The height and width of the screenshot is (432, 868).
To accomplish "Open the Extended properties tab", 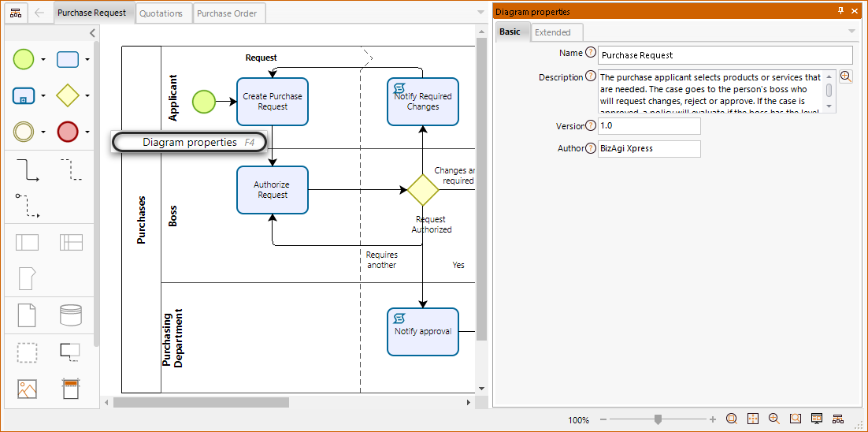I will [553, 32].
